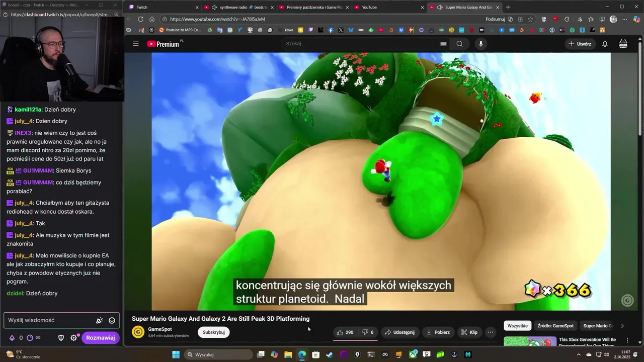Open Twitch chat celebration icon in message box
The width and height of the screenshot is (644, 362).
99,320
